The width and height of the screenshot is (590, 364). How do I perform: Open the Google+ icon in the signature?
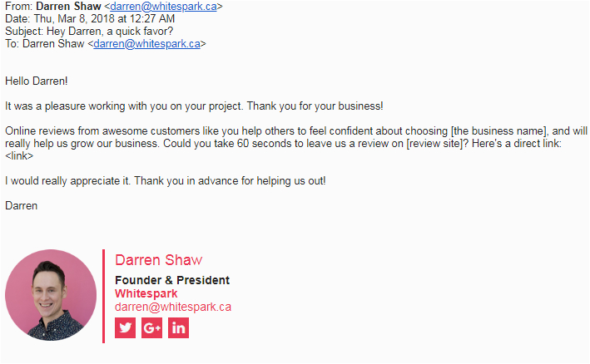pos(152,328)
